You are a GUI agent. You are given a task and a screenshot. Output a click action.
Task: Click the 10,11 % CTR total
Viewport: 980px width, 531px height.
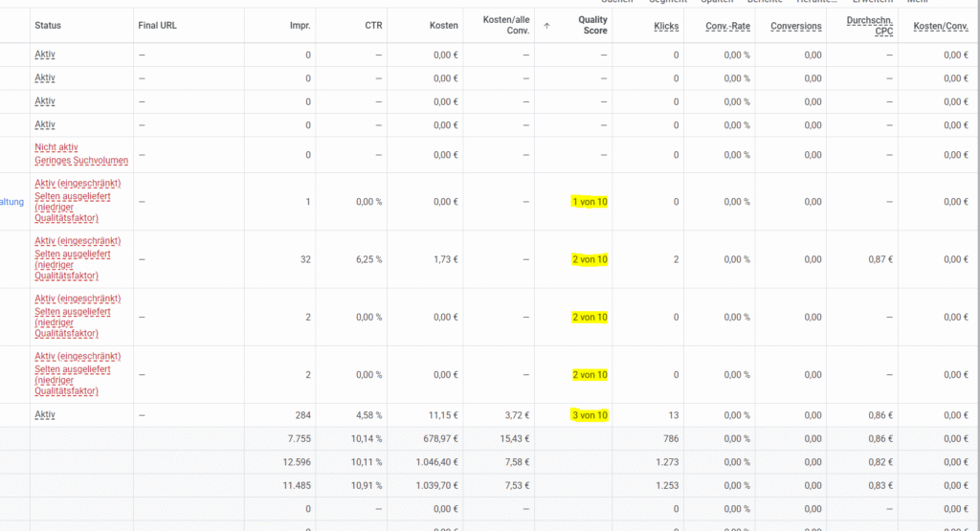coord(367,462)
